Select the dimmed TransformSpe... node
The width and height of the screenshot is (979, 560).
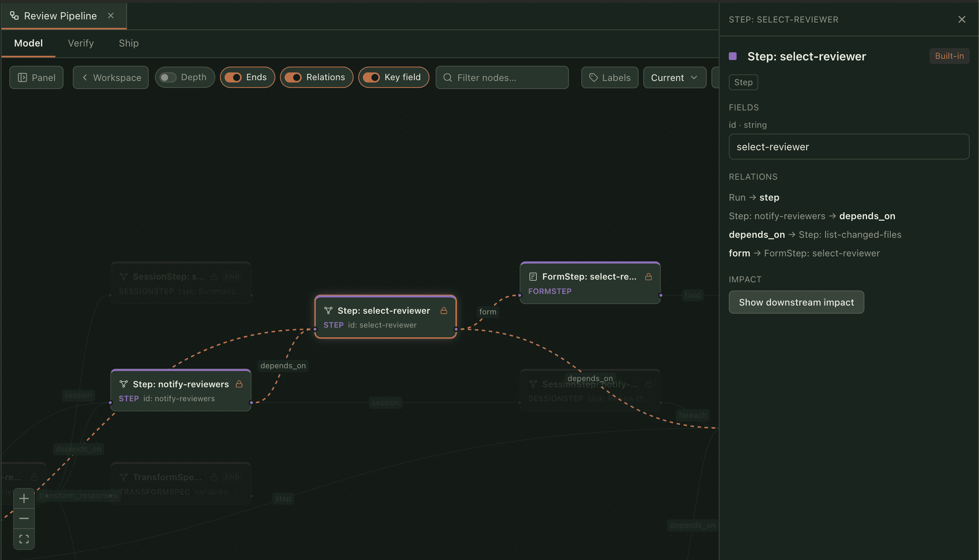[x=181, y=483]
